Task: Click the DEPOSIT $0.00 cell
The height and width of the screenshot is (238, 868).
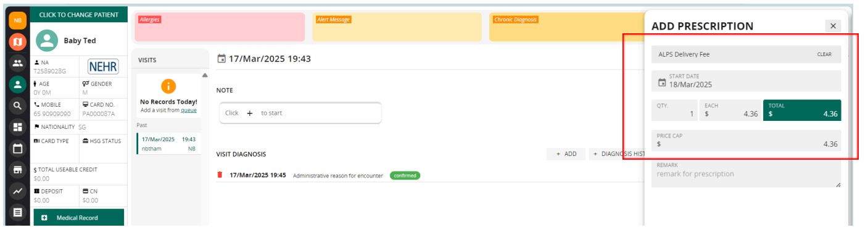Action: point(54,195)
